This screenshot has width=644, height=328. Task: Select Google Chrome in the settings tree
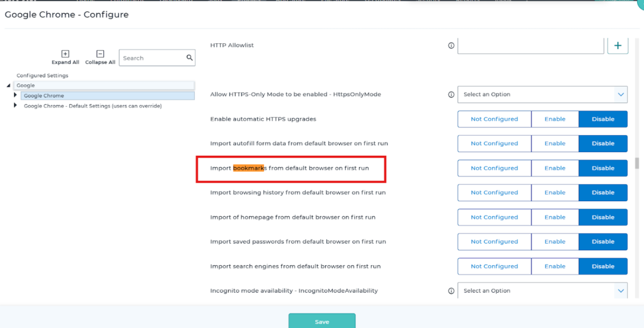(44, 96)
